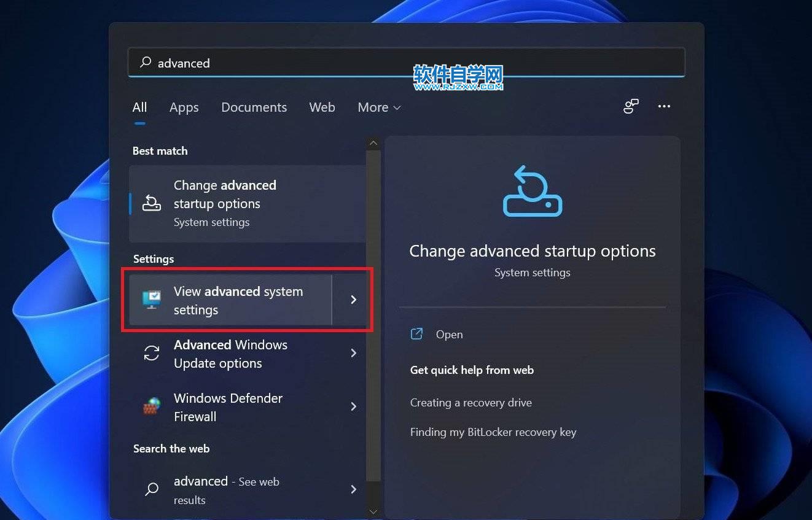
Task: Select the 'Change advanced startup options' best match
Action: [248, 203]
